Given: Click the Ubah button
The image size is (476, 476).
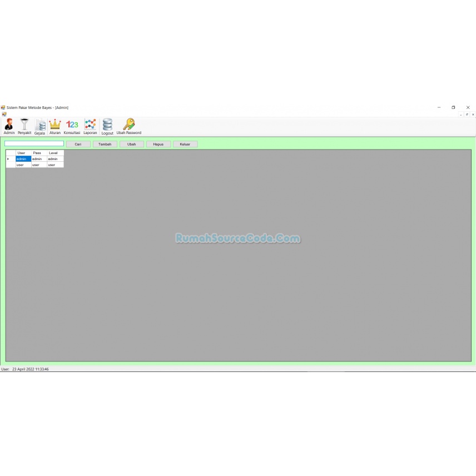Looking at the screenshot, I should coord(132,144).
